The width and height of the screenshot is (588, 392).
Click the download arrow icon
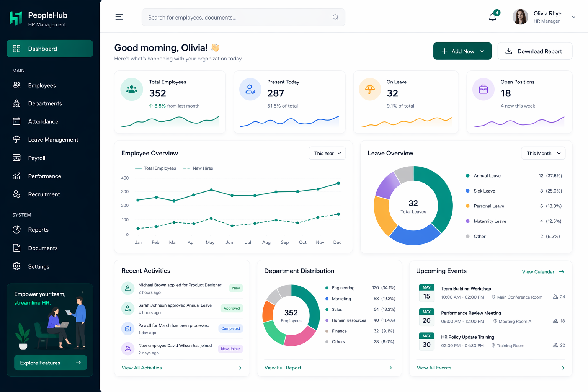509,51
